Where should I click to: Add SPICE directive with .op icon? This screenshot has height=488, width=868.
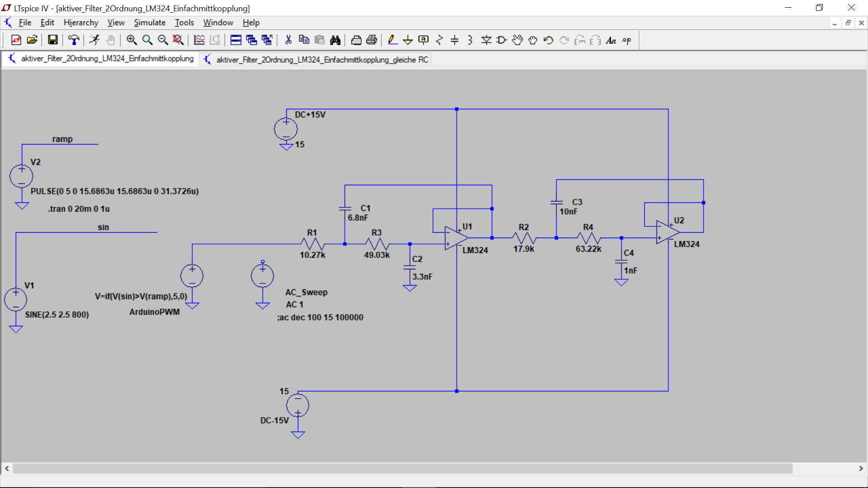click(x=627, y=40)
